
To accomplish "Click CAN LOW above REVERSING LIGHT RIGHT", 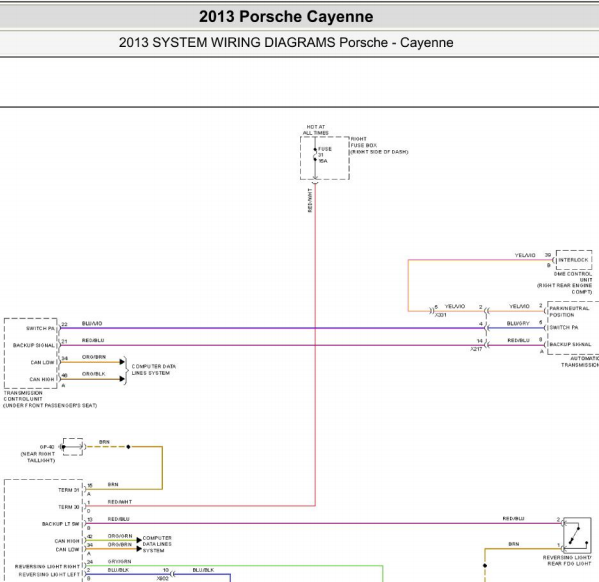I will click(x=67, y=549).
